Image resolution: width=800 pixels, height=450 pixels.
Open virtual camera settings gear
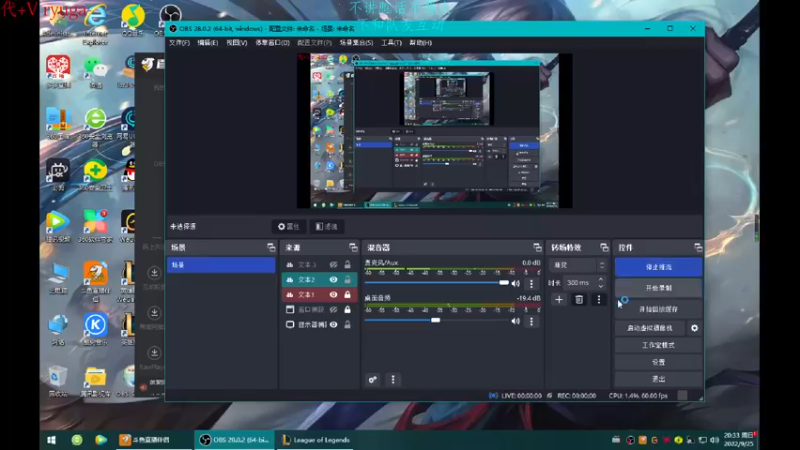coord(694,328)
